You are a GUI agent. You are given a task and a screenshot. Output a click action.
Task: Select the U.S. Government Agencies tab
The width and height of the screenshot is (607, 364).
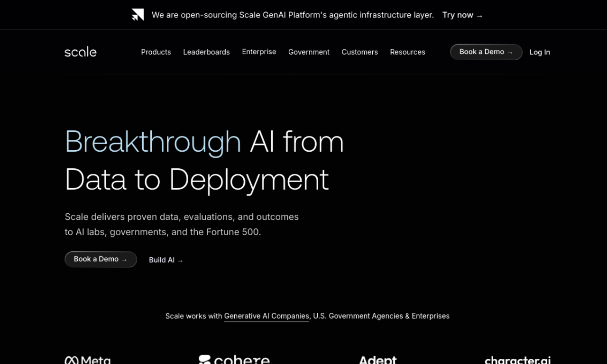[x=358, y=316]
